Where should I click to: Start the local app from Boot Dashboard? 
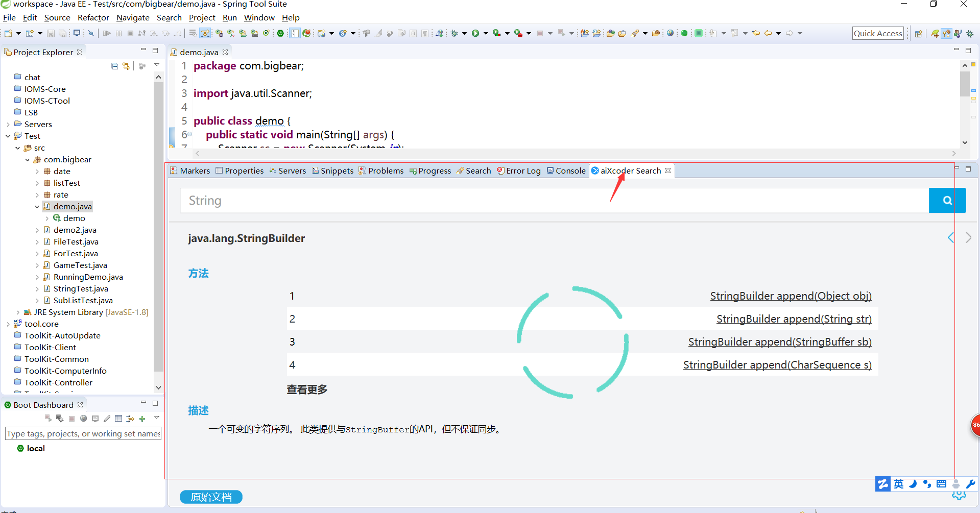click(47, 418)
